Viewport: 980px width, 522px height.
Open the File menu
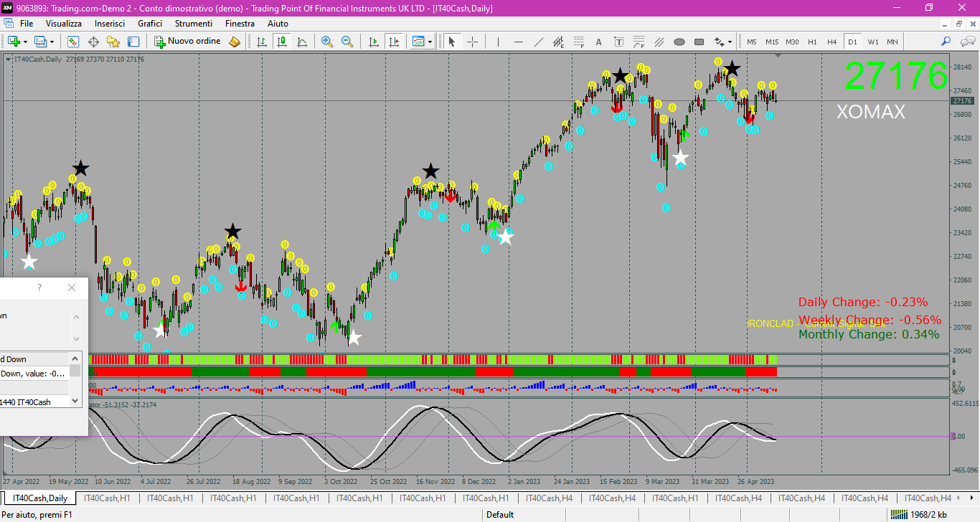(x=27, y=23)
